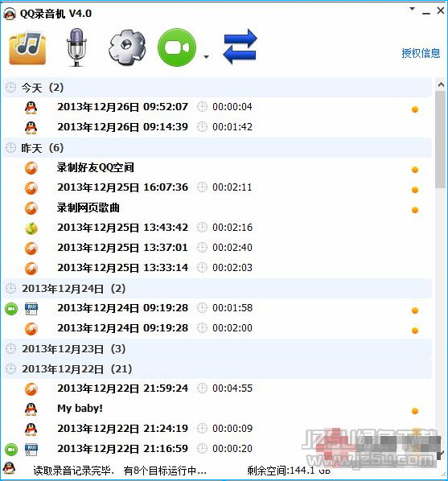Viewport: 448px width, 481px height.
Task: Open dropdown arrow beside green video button
Action: 206,57
